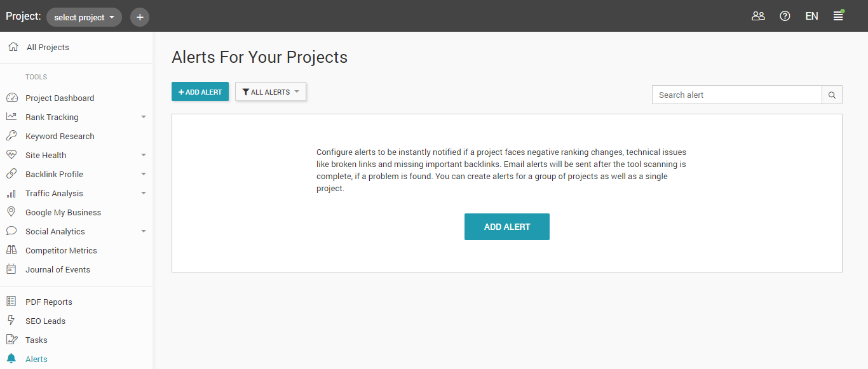Image resolution: width=868 pixels, height=369 pixels.
Task: Click the large ADD ALERT button
Action: (507, 227)
